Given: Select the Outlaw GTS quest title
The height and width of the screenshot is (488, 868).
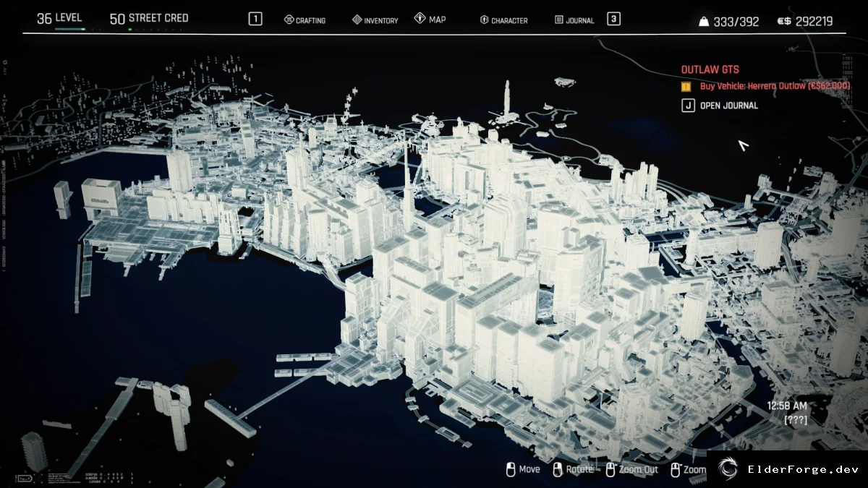Looking at the screenshot, I should 710,70.
